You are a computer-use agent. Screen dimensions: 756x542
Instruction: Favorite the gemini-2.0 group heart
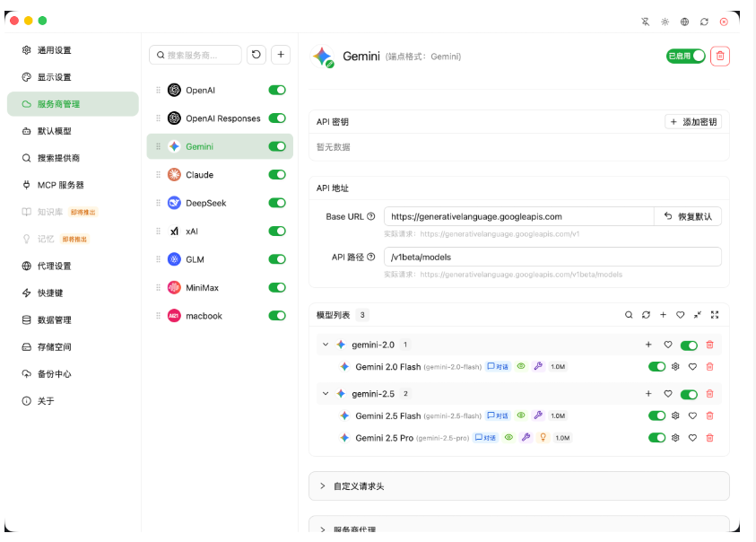[668, 345]
